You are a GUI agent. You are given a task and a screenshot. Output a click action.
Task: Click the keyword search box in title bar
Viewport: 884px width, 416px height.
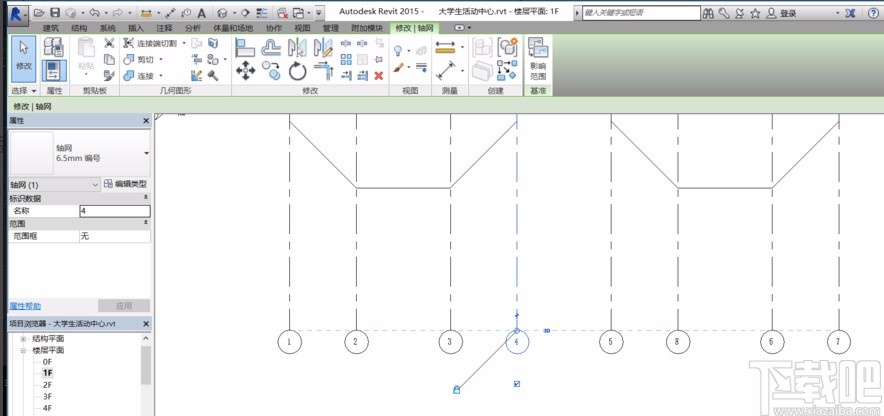(x=641, y=12)
